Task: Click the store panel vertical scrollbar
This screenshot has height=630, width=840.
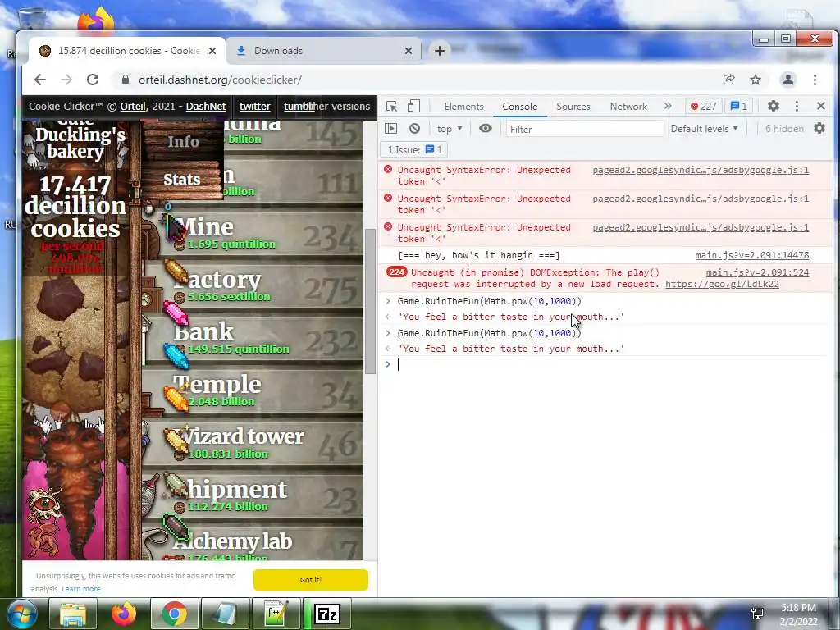Action: tap(370, 301)
